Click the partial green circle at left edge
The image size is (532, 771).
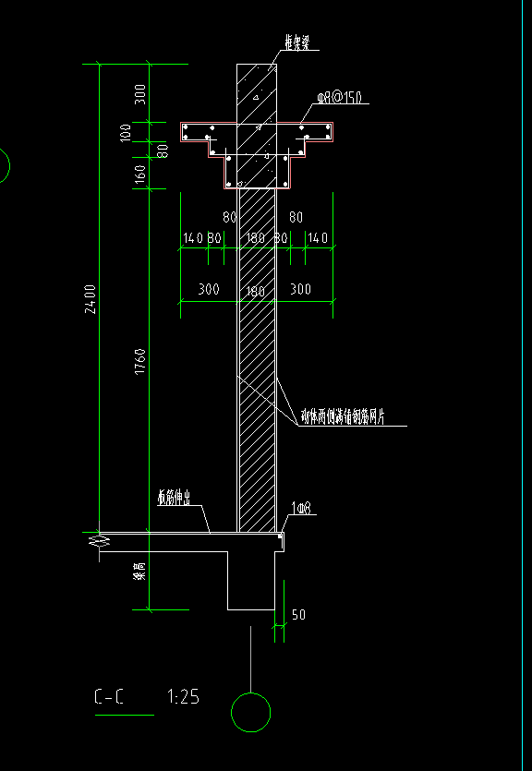coord(5,165)
